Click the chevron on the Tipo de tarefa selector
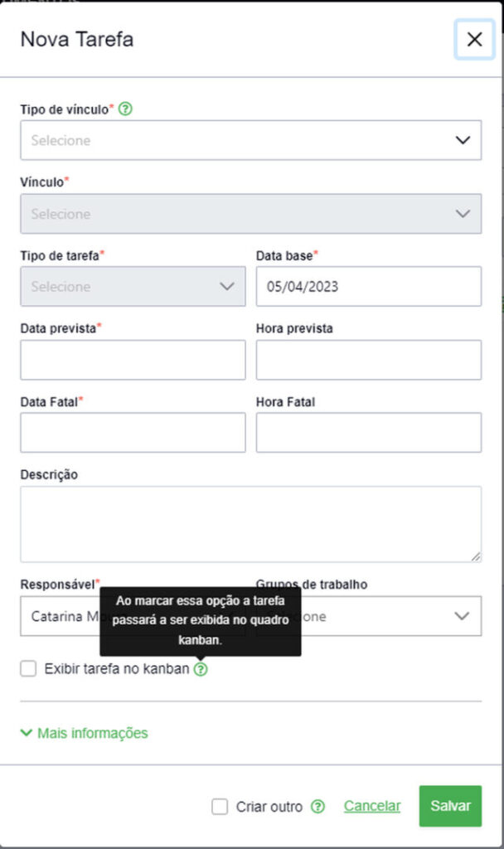The image size is (504, 849). (226, 286)
